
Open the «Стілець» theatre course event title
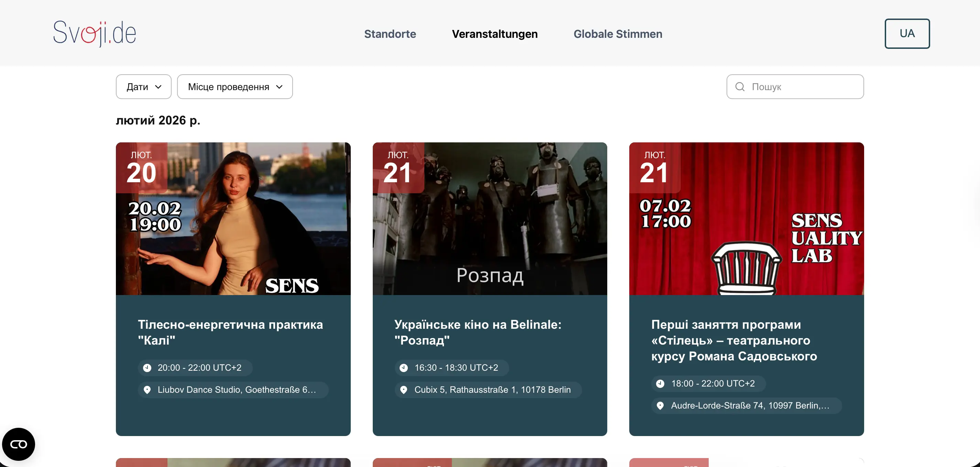pyautogui.click(x=733, y=340)
